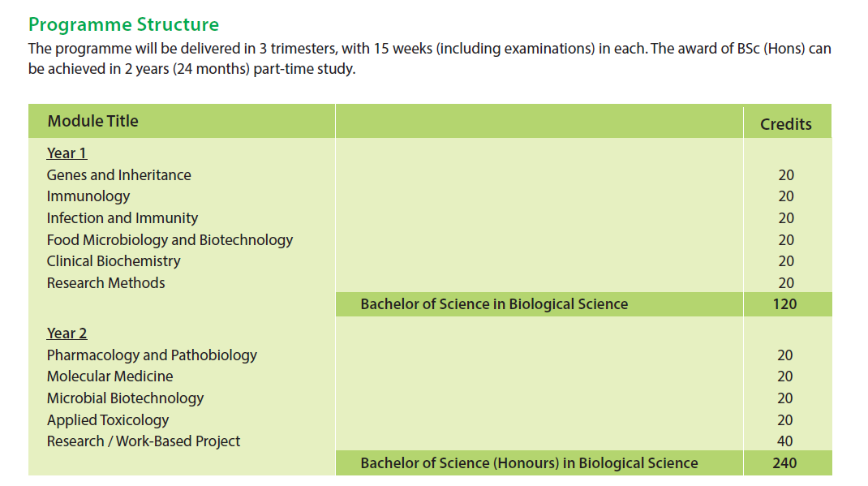Select Research / Work-Based Project module

144,441
